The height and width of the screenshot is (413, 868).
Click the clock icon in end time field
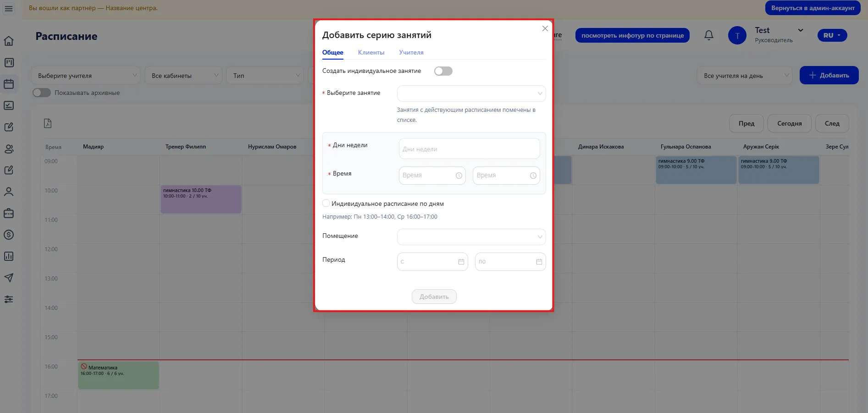click(x=533, y=176)
